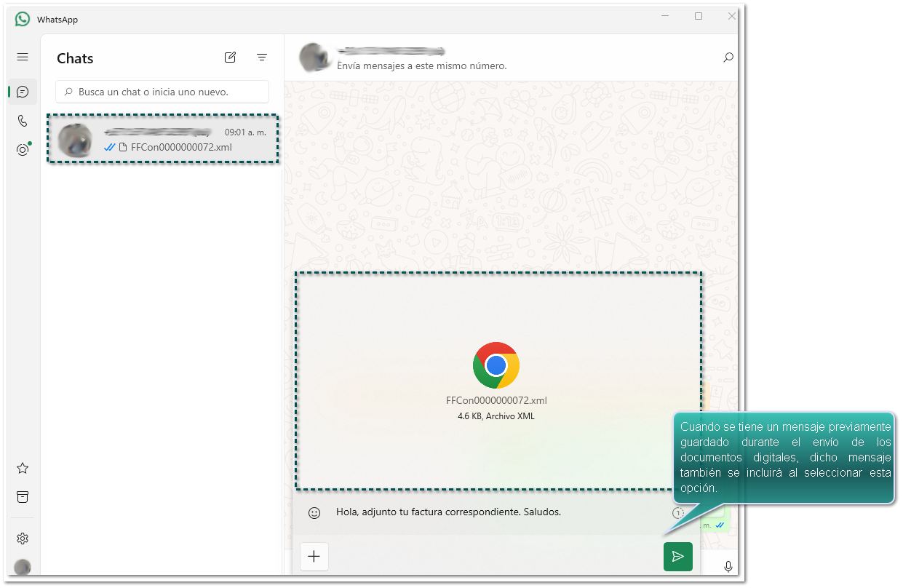Filter the chats list with the filter icon

262,57
